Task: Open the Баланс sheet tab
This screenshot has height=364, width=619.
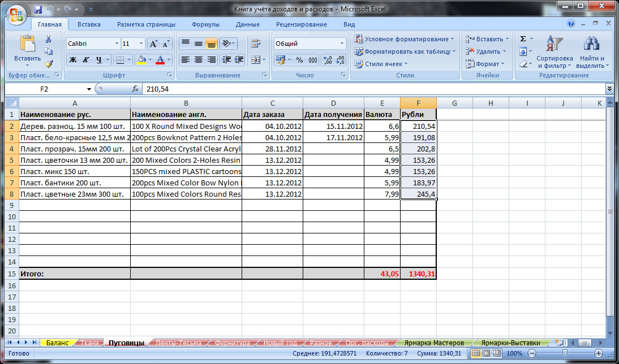Action: [57, 343]
